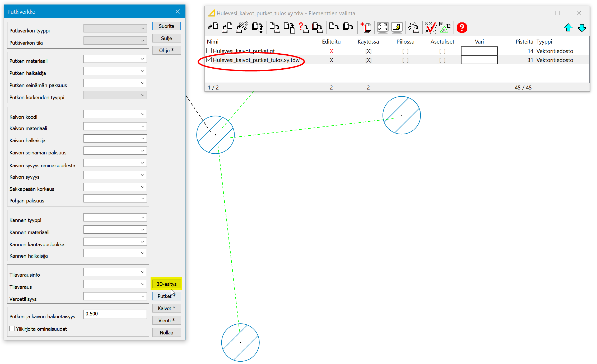Click the Pisteitä column header
This screenshot has height=364, width=597.
(524, 42)
